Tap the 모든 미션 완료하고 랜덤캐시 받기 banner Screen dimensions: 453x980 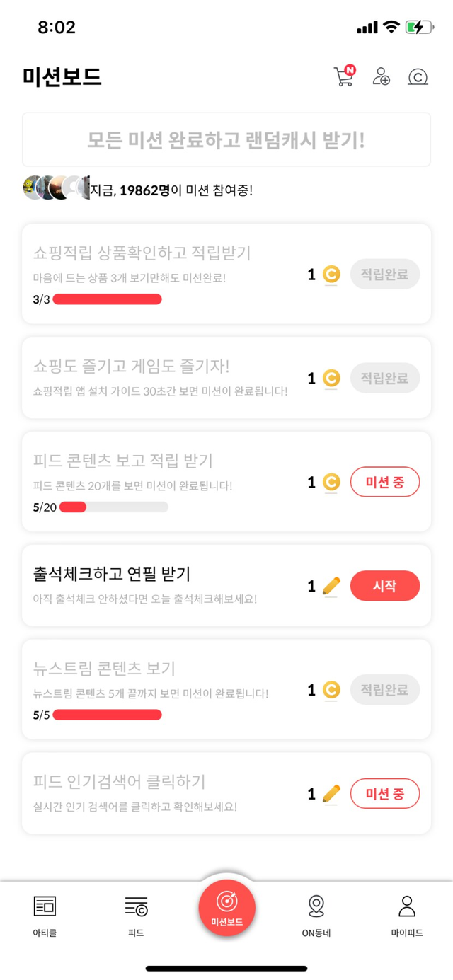[226, 139]
